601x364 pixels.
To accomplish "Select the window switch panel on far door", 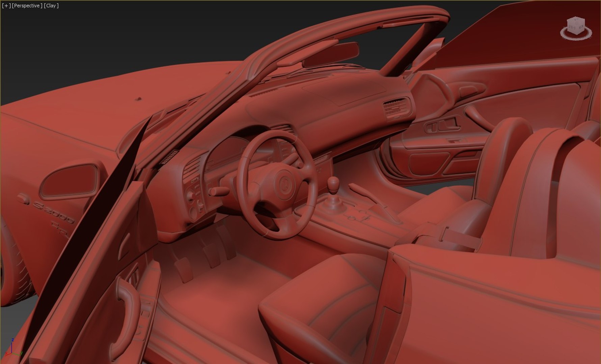I will [443, 125].
